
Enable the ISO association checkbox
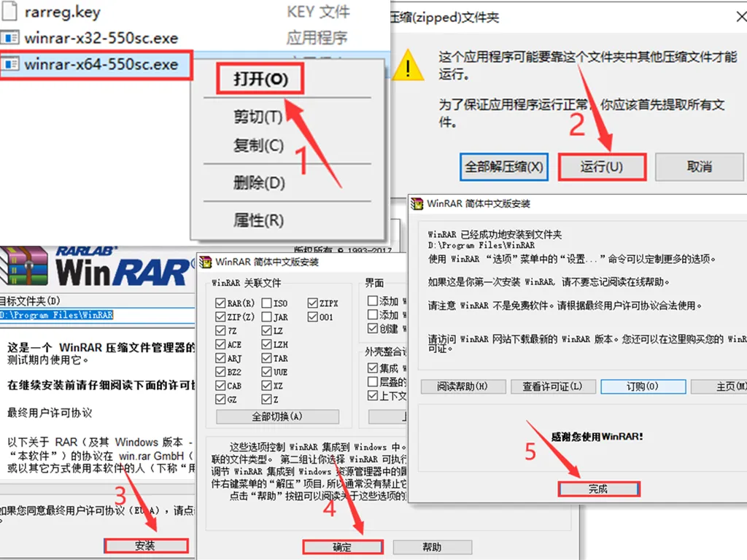[266, 303]
